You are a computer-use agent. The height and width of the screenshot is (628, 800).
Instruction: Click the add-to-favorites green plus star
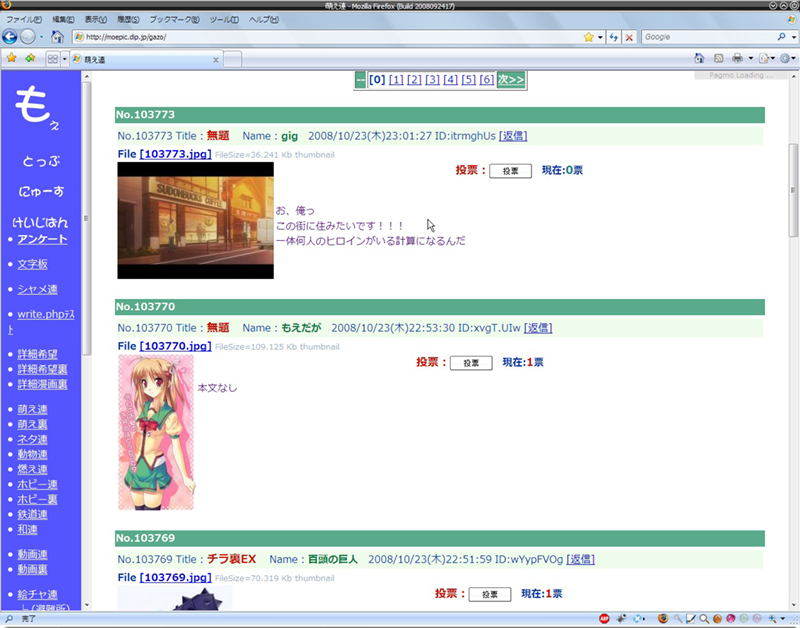pos(30,58)
